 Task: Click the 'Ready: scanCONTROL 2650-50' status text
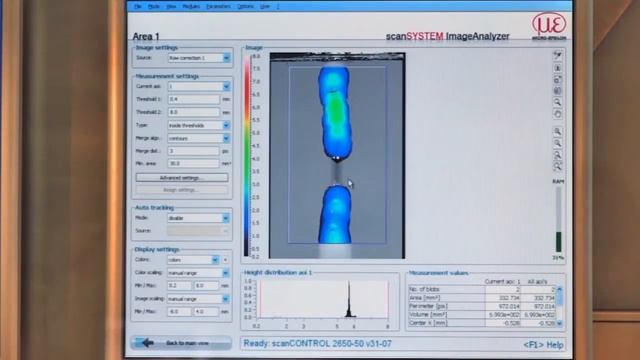(x=318, y=344)
